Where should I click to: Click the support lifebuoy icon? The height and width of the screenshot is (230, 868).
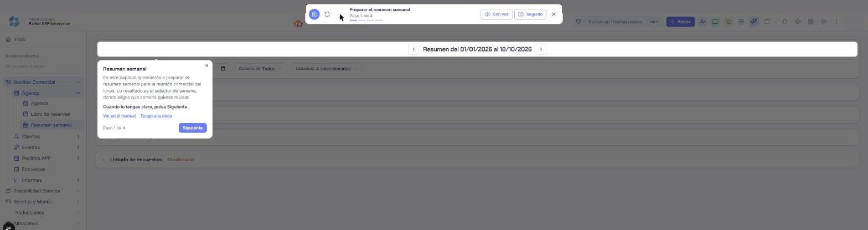pos(810,22)
